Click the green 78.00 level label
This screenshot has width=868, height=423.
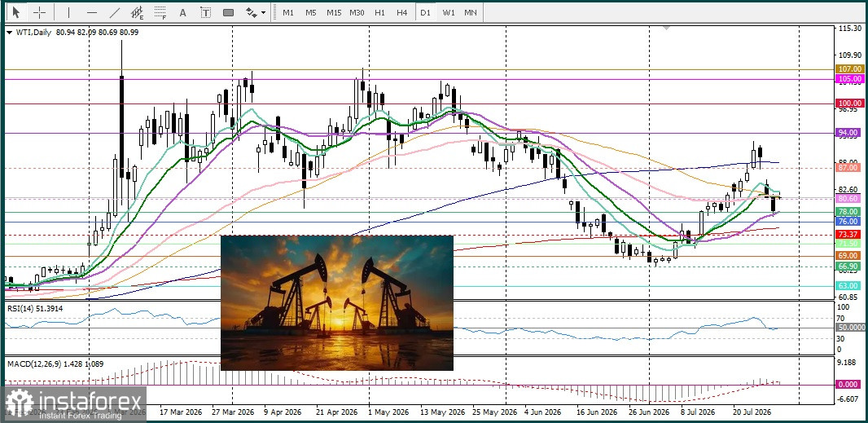coord(849,212)
